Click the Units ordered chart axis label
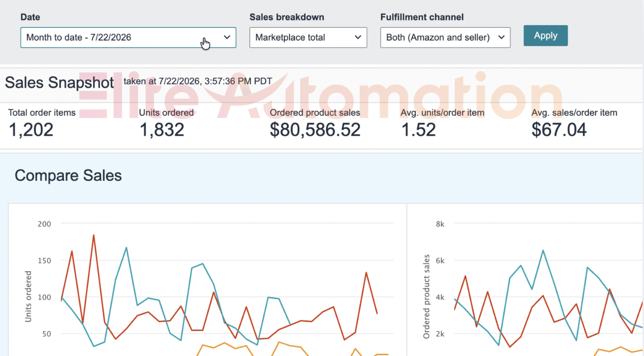Screen dimensions: 644x356 (x=28, y=297)
